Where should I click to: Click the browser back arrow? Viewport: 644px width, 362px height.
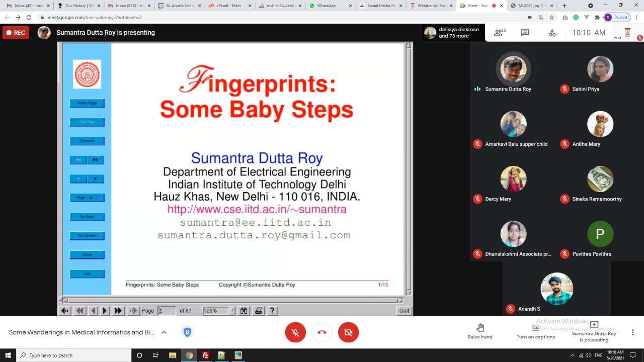(7, 17)
